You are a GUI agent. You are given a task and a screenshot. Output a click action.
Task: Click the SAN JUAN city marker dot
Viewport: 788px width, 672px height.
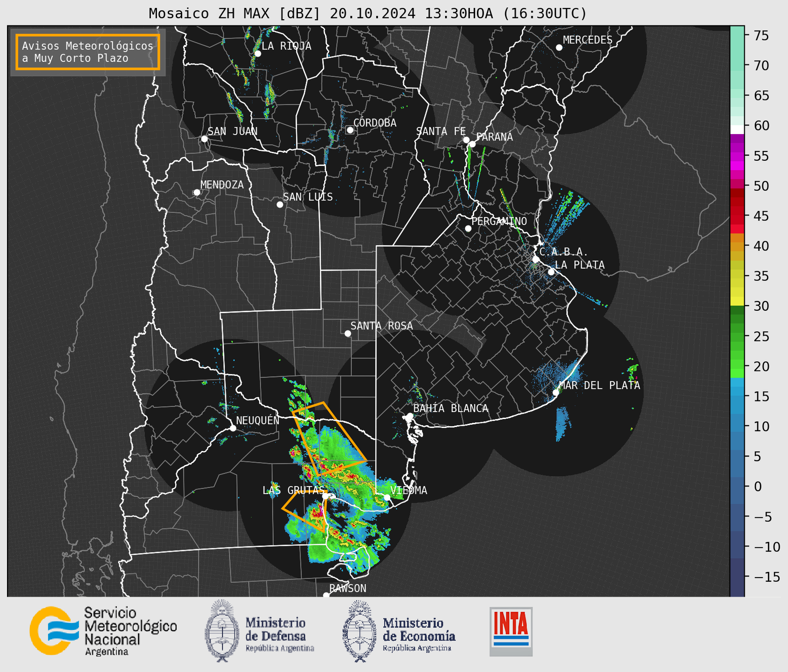click(x=204, y=139)
